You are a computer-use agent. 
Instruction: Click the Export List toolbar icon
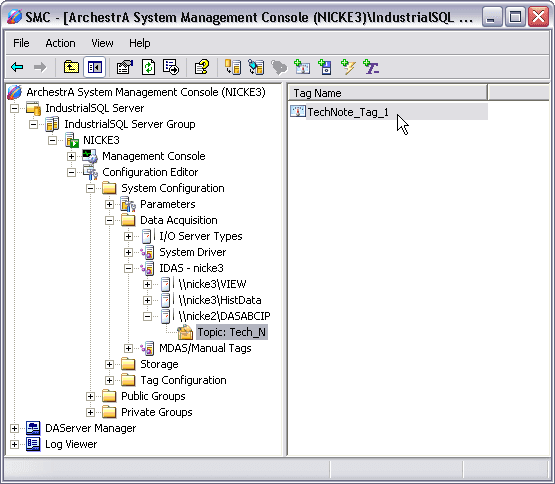pyautogui.click(x=171, y=67)
